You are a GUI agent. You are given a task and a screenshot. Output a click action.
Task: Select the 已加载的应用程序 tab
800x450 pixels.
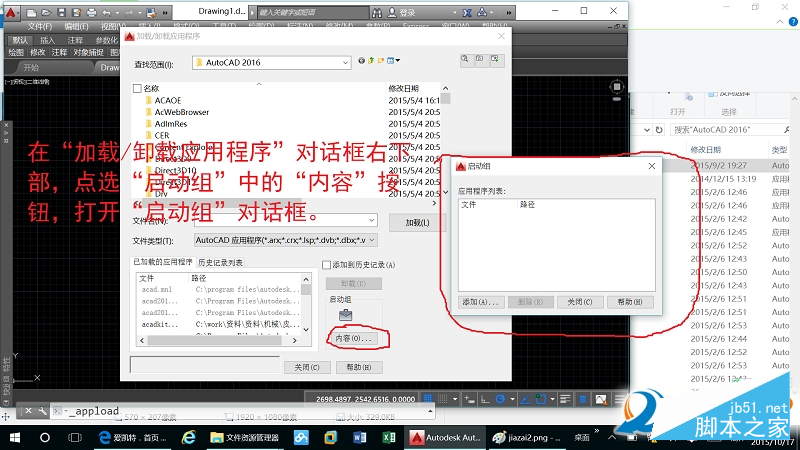(163, 262)
